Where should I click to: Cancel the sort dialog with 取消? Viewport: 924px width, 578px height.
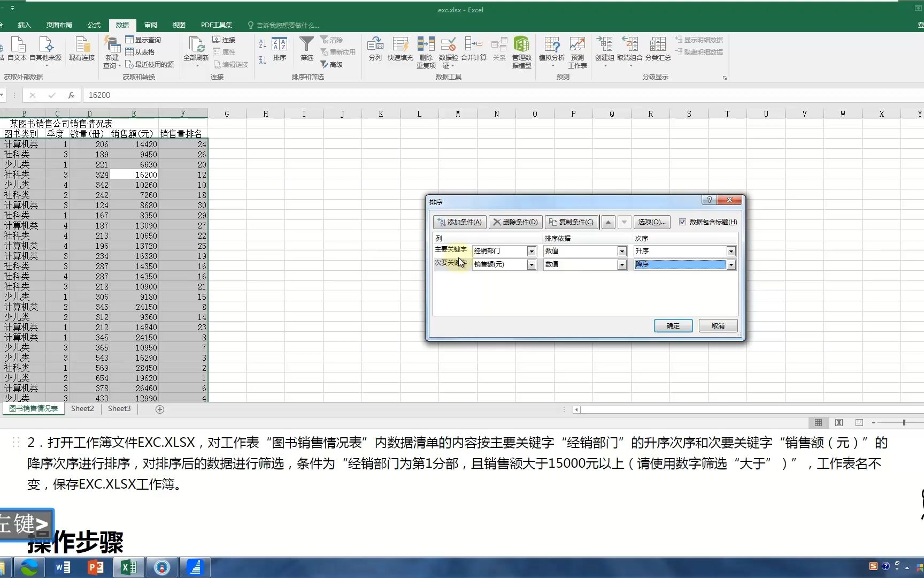pyautogui.click(x=718, y=326)
